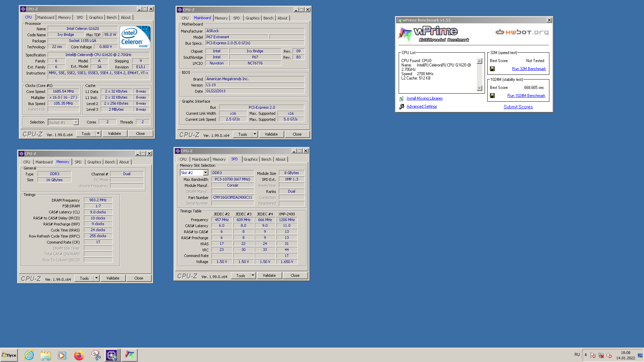Image resolution: width=644 pixels, height=362 pixels.
Task: Click the Run 1024M Benchmark link
Action: tap(526, 96)
